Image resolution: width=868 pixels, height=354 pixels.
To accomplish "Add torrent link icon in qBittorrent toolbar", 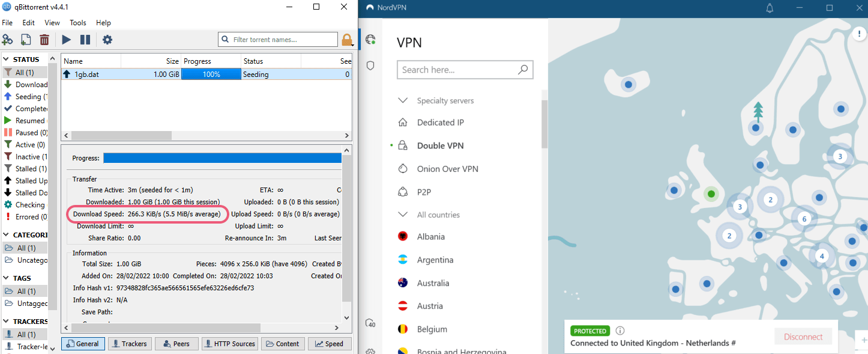I will click(x=7, y=40).
